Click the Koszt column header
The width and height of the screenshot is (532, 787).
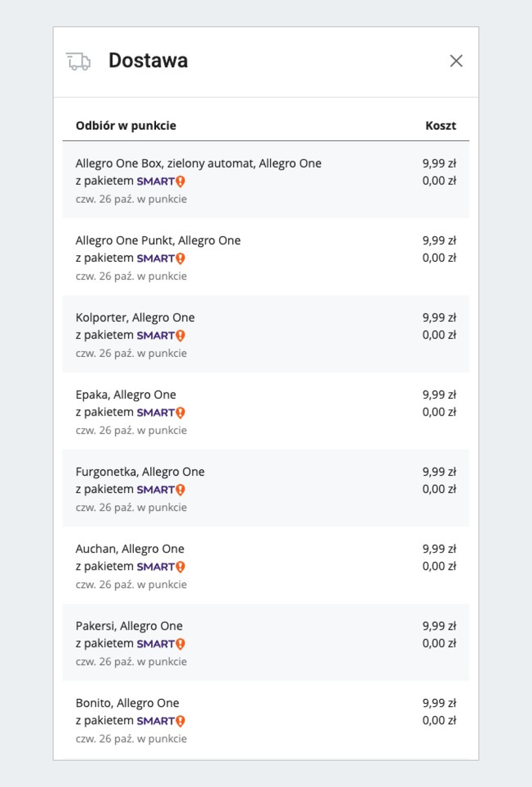[440, 126]
